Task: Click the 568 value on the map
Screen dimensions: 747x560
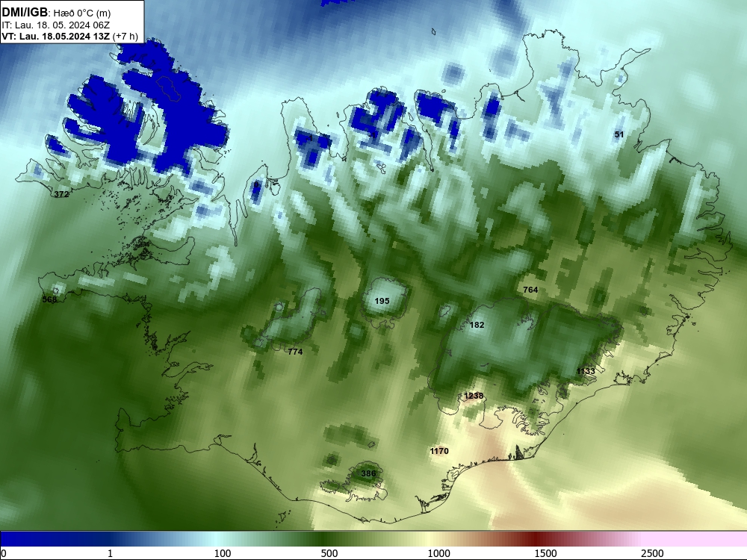Action: (49, 299)
